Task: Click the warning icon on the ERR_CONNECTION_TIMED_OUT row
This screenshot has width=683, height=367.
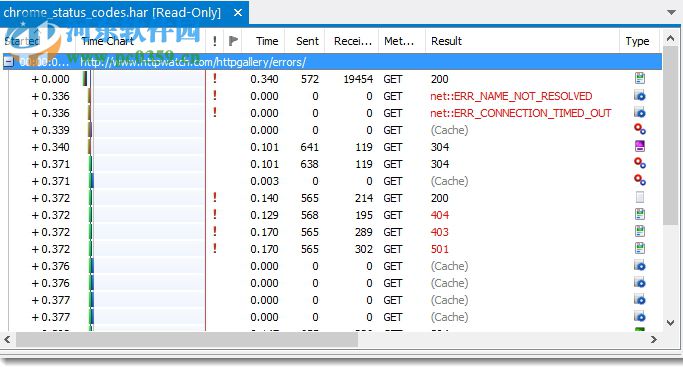Action: point(215,113)
